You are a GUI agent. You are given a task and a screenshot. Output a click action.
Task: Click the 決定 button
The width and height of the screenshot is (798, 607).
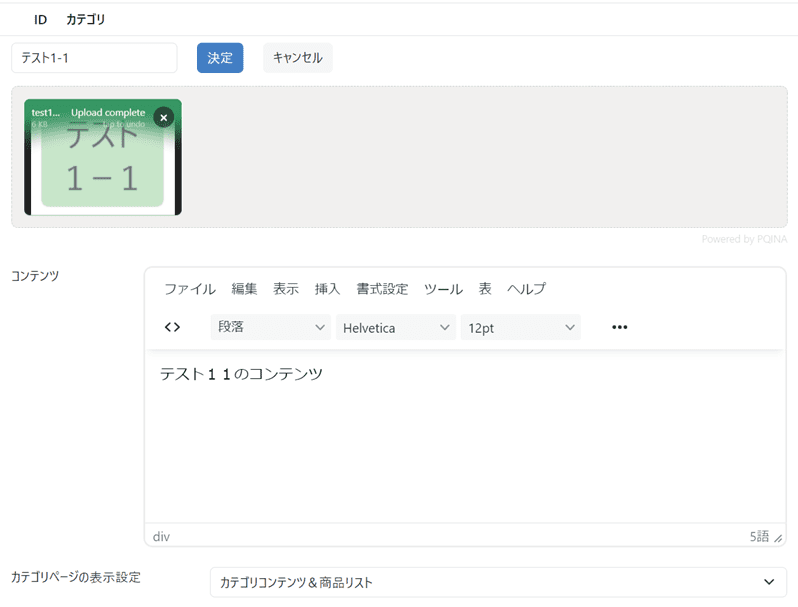click(220, 57)
